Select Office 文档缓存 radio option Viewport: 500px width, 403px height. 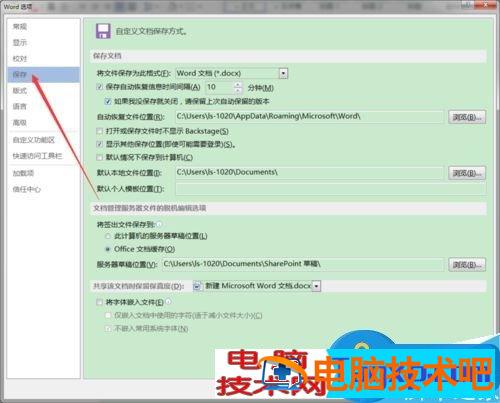pos(108,249)
